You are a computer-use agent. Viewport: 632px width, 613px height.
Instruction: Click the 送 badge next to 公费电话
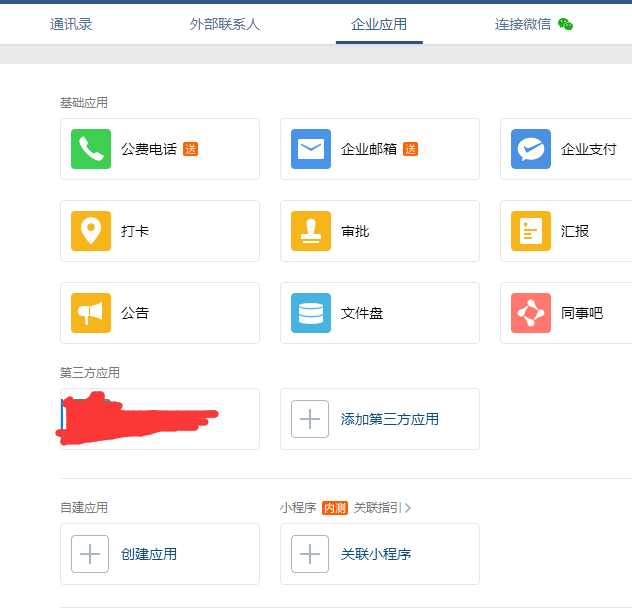(190, 149)
